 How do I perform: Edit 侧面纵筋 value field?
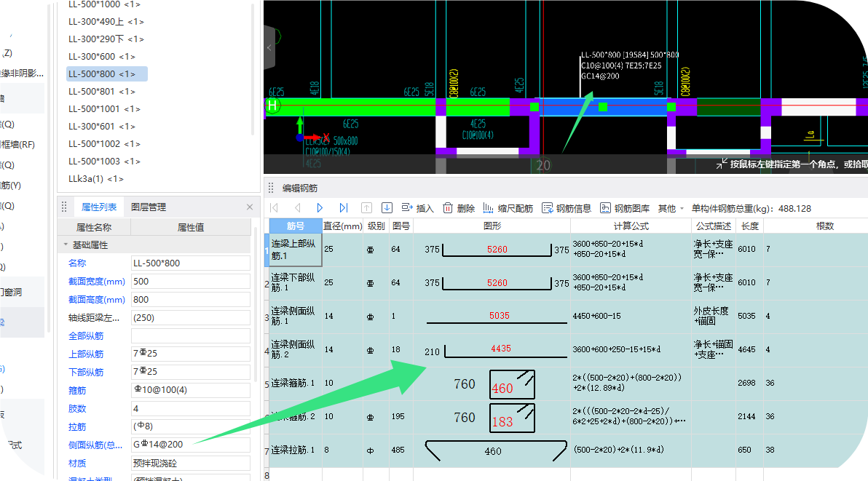coord(191,445)
